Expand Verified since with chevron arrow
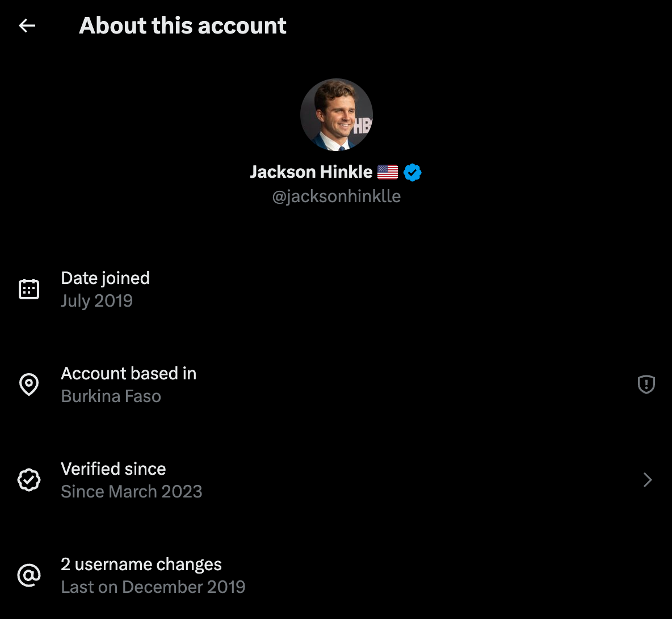Image resolution: width=672 pixels, height=619 pixels. click(648, 480)
